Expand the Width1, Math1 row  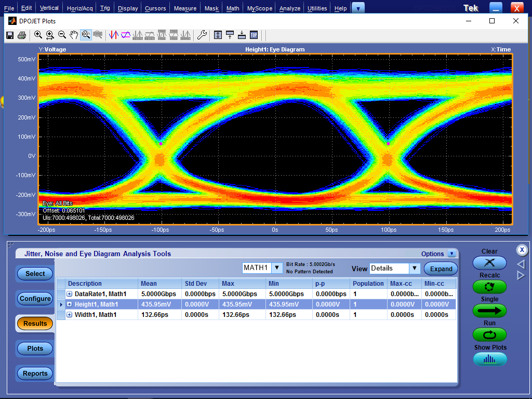(69, 315)
